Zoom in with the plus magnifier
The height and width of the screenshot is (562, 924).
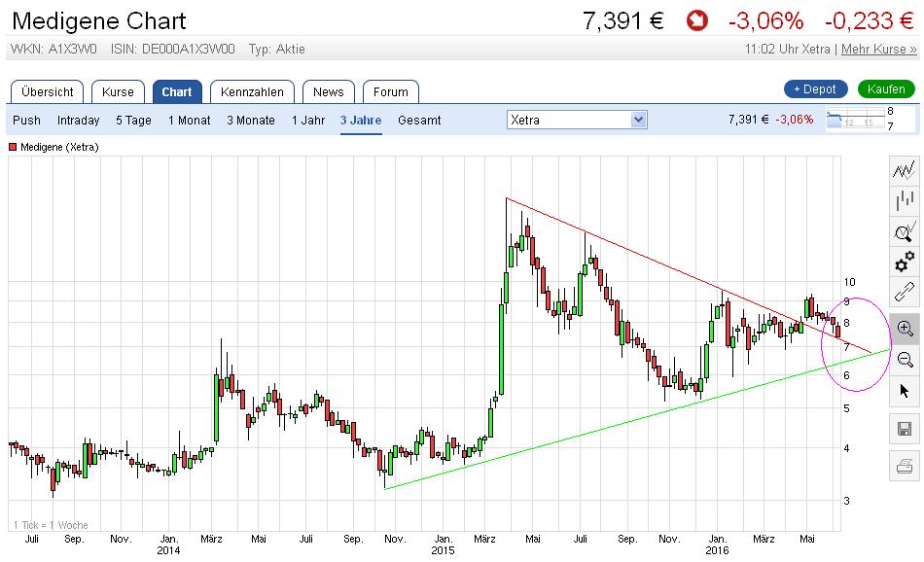tap(904, 329)
